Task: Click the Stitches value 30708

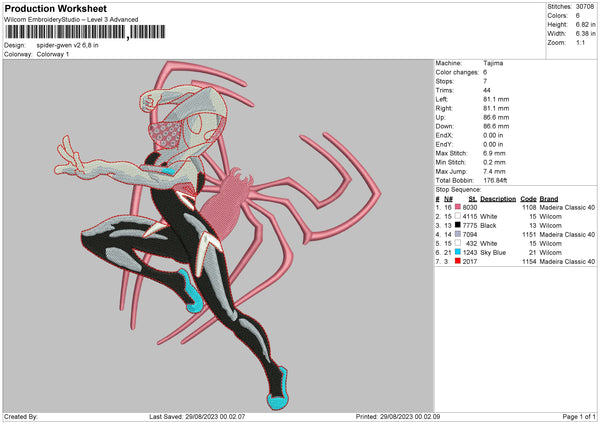Action: pos(585,7)
